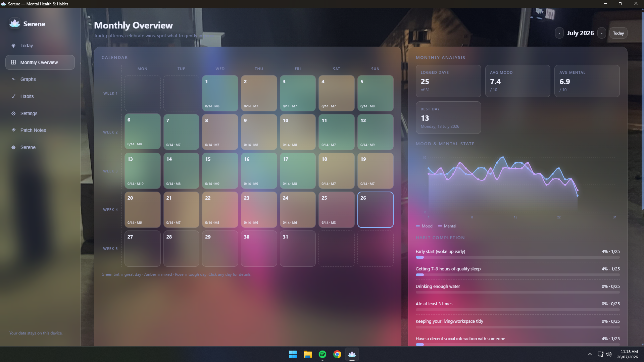Click the mood chart peak around day 13
The height and width of the screenshot is (362, 644).
503,157
